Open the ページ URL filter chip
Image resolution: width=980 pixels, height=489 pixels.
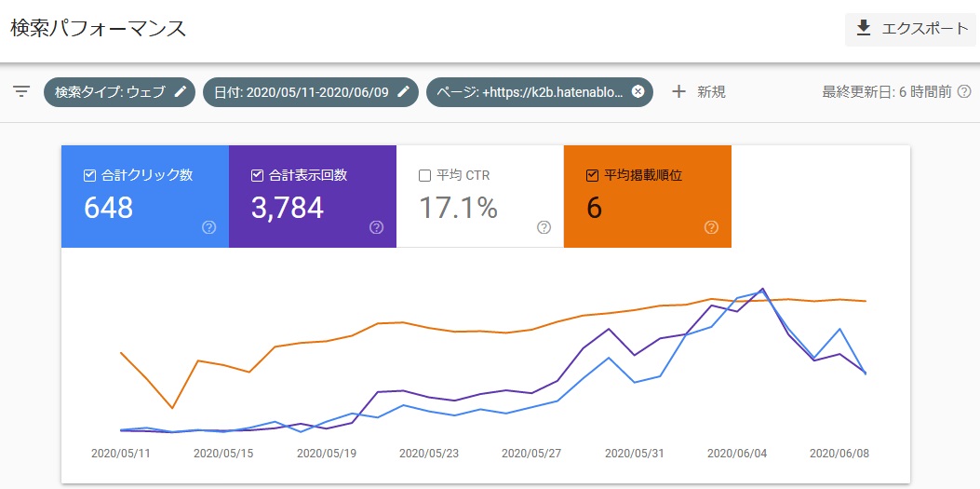540,92
